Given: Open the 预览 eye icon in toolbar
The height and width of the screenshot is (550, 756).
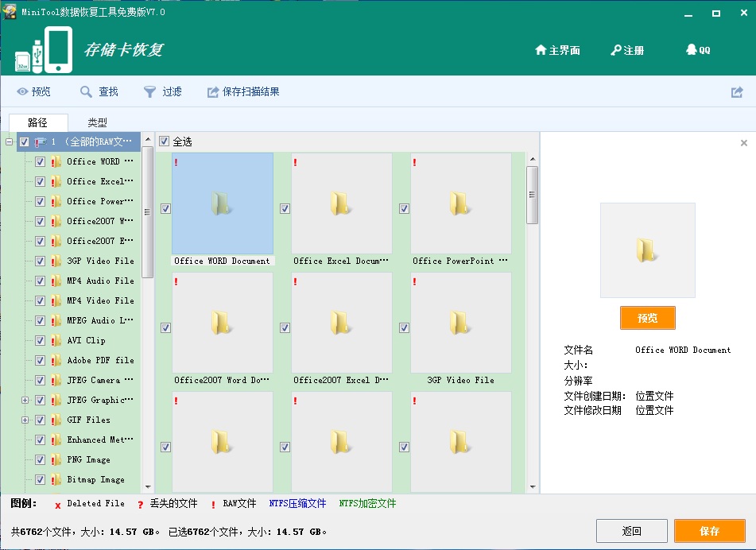Looking at the screenshot, I should [x=22, y=91].
